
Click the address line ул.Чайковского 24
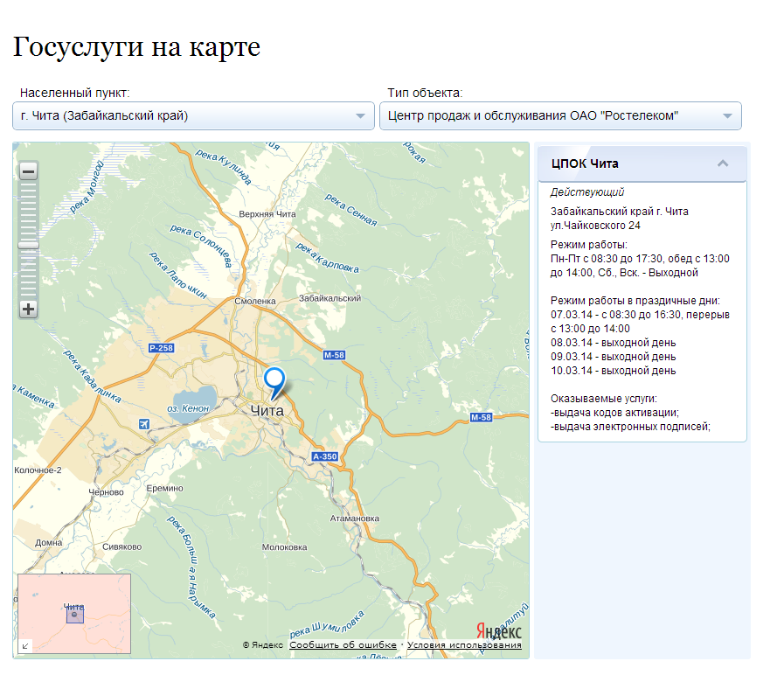(x=595, y=226)
